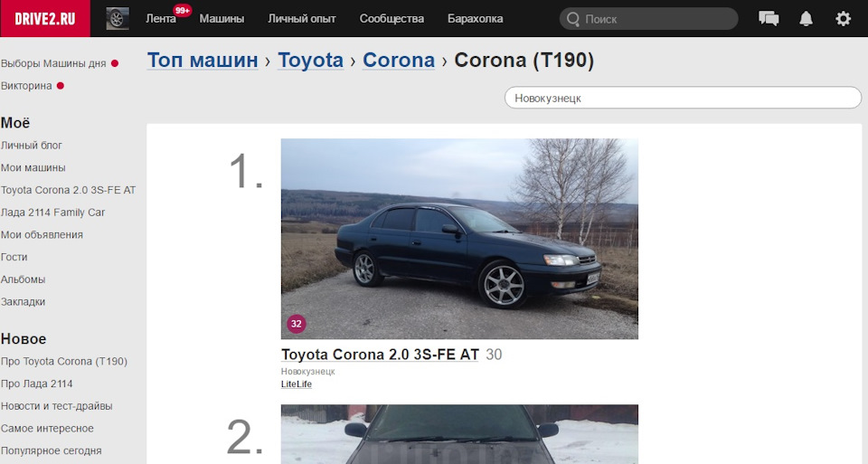Open the Toyota Corona 2.0 3S-FE AT title
868x464 pixels.
click(x=380, y=355)
